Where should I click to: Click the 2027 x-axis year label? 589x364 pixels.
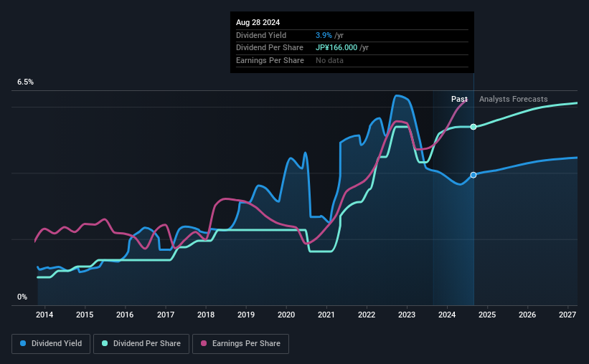567,315
